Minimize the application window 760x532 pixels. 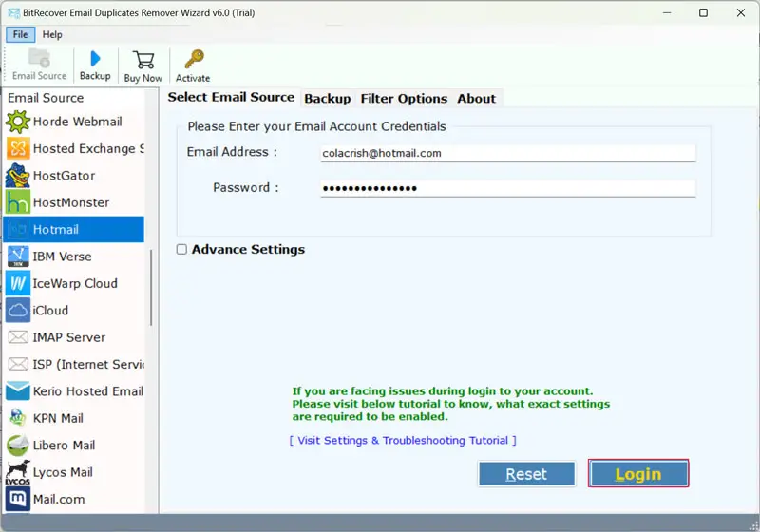[x=667, y=13]
